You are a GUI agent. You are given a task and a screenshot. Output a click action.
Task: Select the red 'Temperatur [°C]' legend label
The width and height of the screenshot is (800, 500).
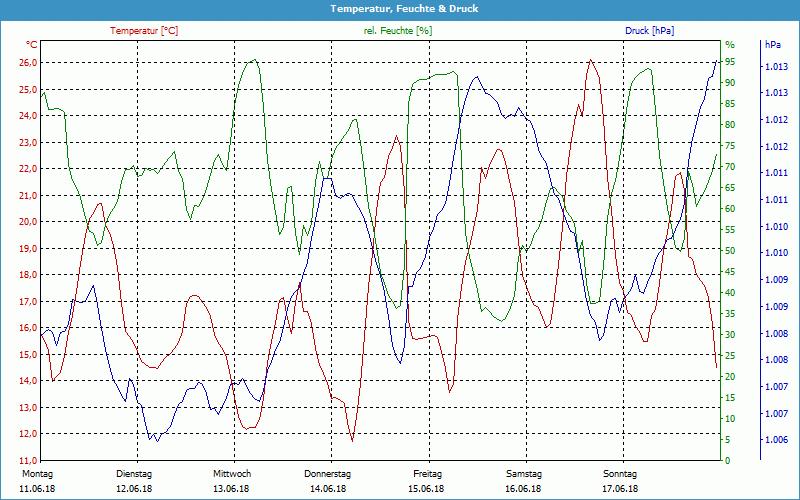point(144,31)
